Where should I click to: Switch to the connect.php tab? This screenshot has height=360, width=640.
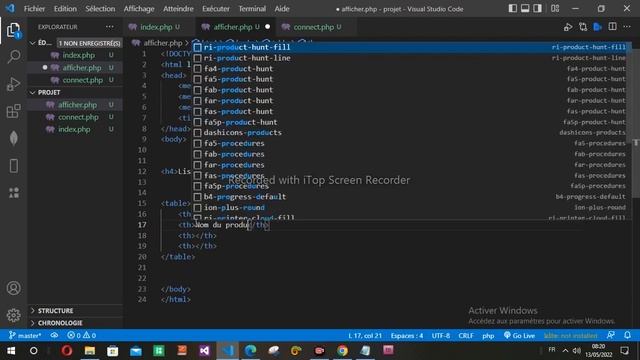(316, 27)
